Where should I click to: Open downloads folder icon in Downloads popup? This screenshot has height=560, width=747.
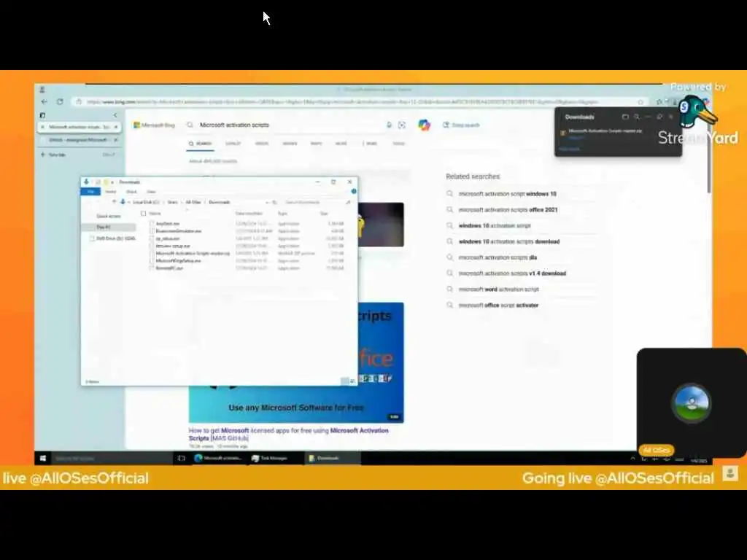(625, 117)
